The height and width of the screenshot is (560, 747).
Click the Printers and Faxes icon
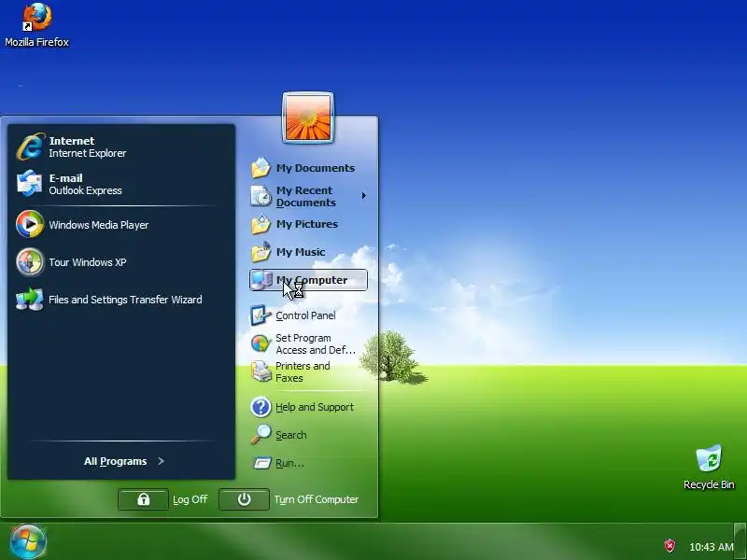click(x=261, y=371)
